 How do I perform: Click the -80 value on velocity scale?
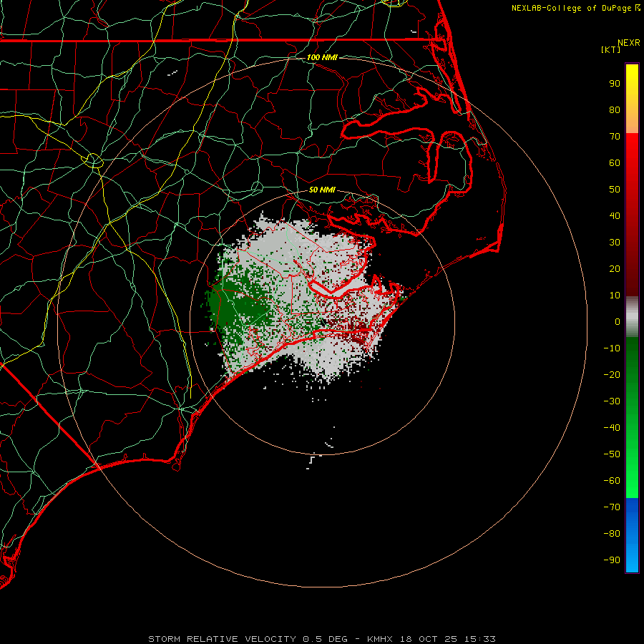[x=612, y=534]
